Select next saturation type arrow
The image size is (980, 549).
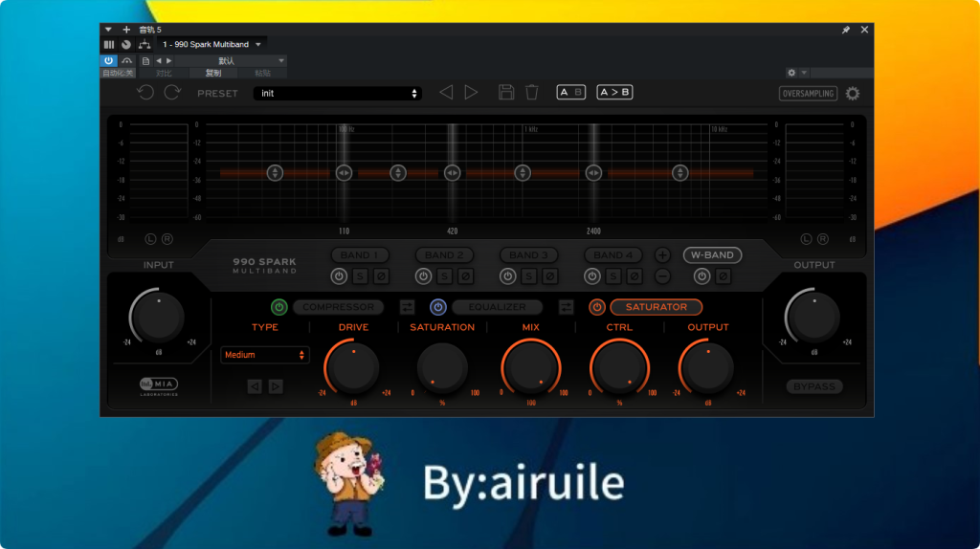[275, 386]
